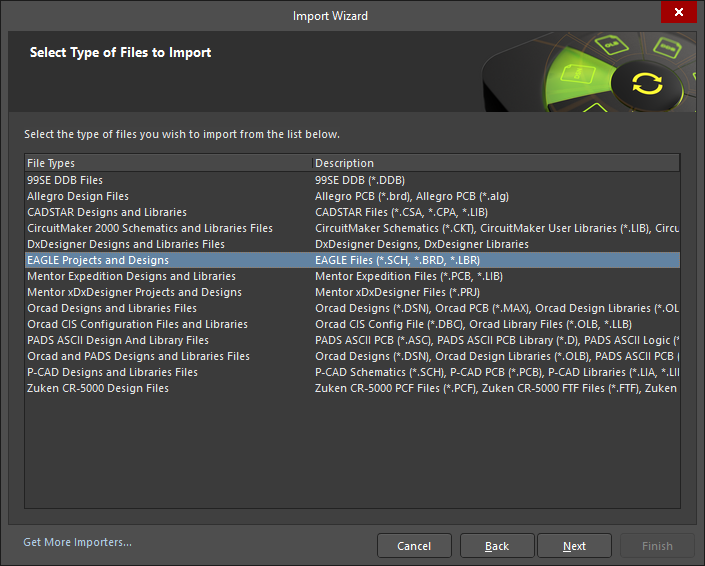Choose PADS ASCII Design And Library Files
The height and width of the screenshot is (566, 705).
point(352,340)
